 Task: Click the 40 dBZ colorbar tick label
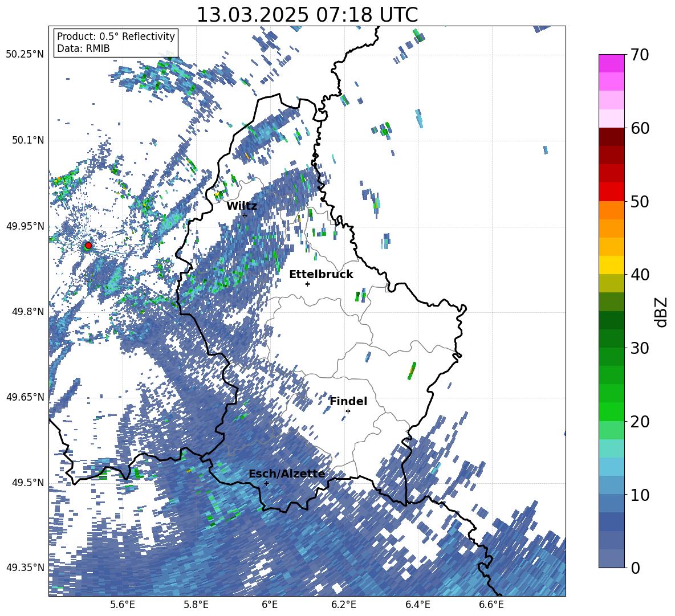pos(640,275)
